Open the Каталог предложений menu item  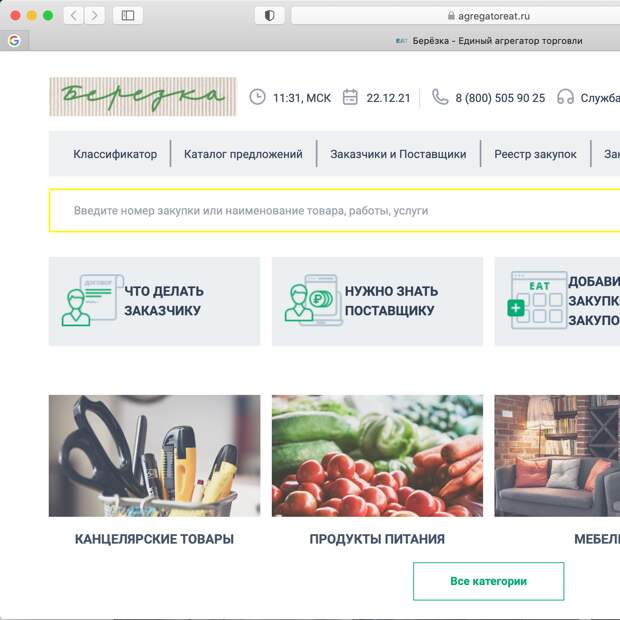(243, 154)
